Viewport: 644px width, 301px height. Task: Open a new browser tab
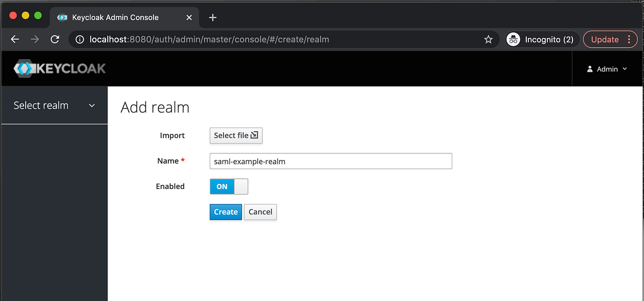tap(212, 17)
